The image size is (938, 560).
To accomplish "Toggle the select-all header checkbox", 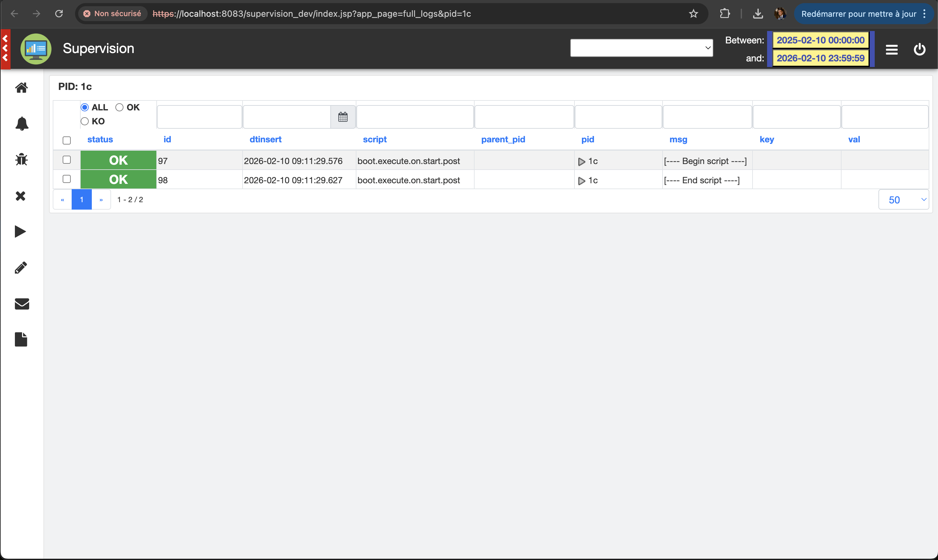I will [66, 140].
